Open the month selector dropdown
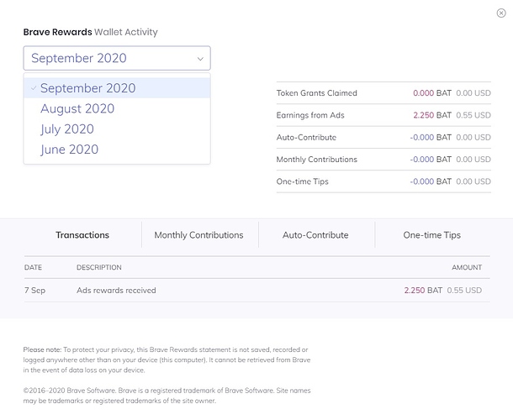513x420 pixels. (x=117, y=58)
